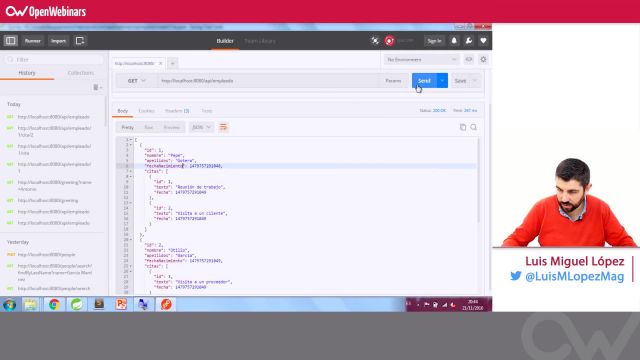Viewport: 640px width, 360px height.
Task: Open settings wrench icon
Action: [469, 40]
